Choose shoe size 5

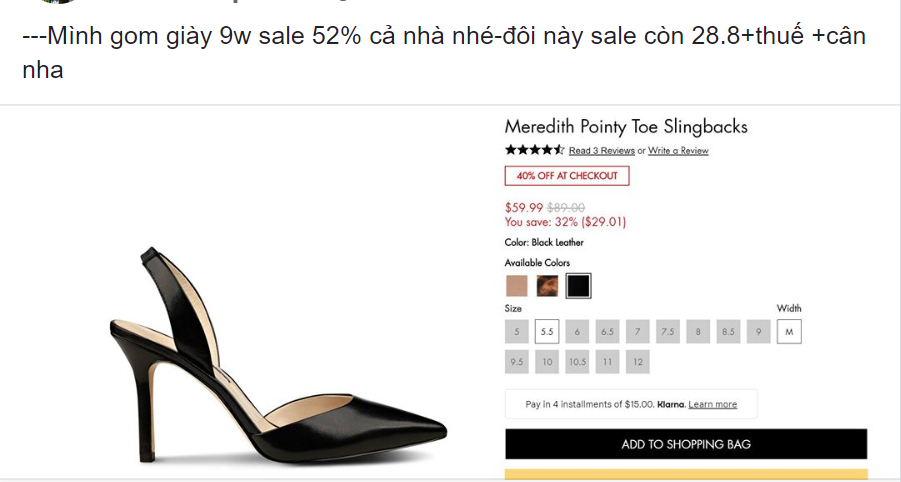coord(516,332)
